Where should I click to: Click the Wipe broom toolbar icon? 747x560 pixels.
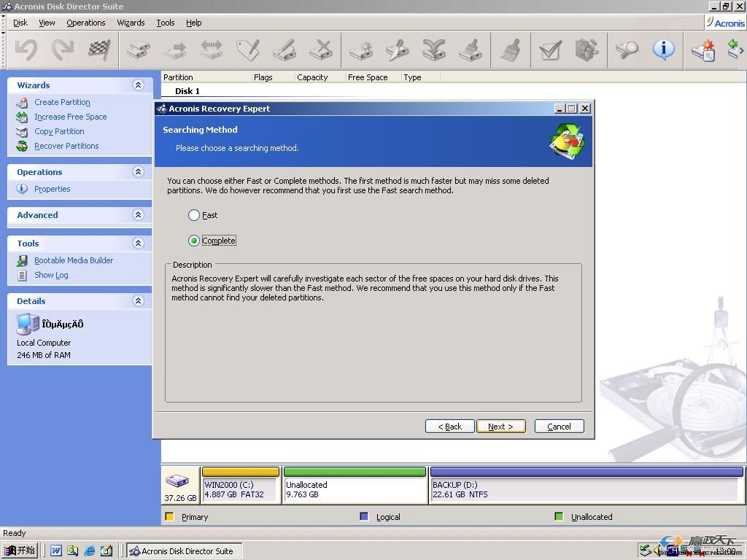tap(510, 50)
